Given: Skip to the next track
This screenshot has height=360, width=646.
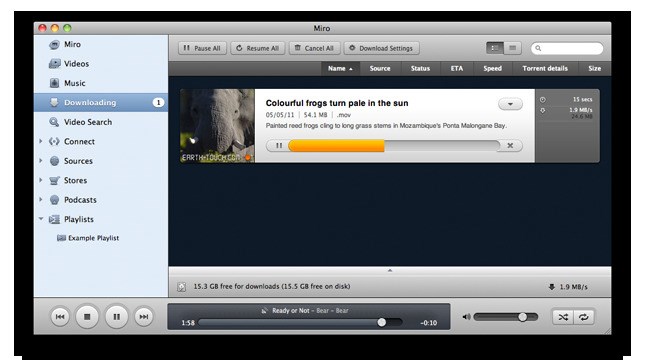Looking at the screenshot, I should tap(143, 317).
